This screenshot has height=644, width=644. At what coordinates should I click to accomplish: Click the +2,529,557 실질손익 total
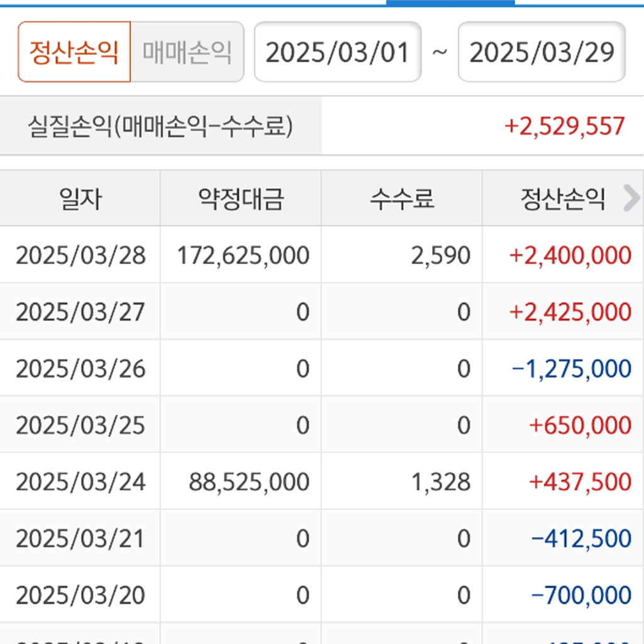click(x=565, y=126)
